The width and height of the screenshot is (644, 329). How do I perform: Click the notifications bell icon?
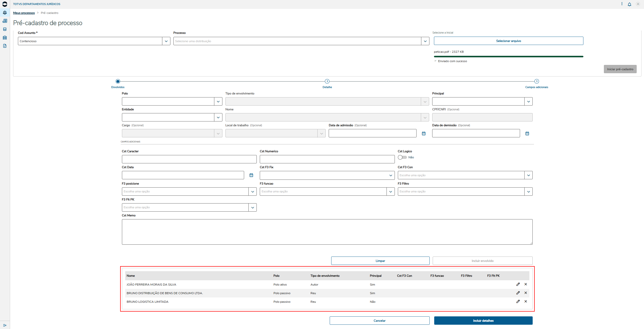point(629,4)
